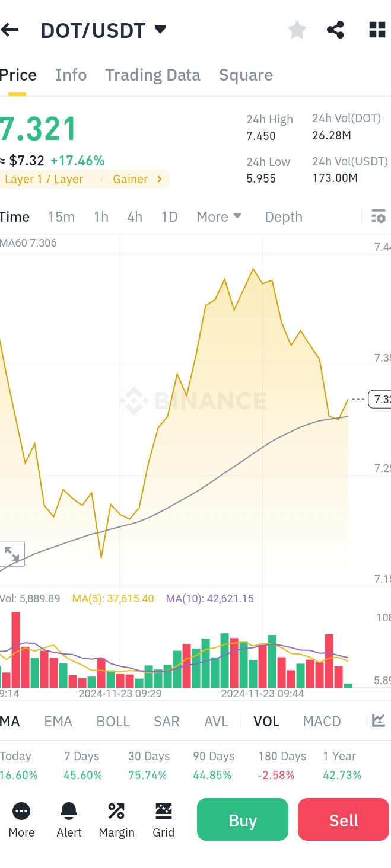
Task: Open chart settings icon beside Depth
Action: click(378, 216)
